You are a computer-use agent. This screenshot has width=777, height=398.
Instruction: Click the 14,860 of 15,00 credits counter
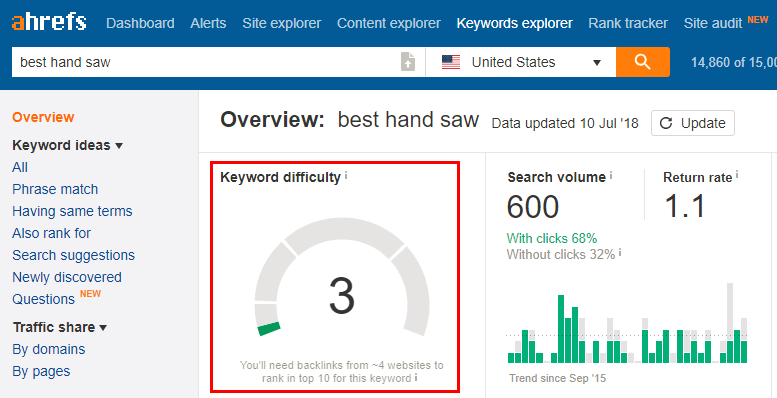(x=734, y=62)
